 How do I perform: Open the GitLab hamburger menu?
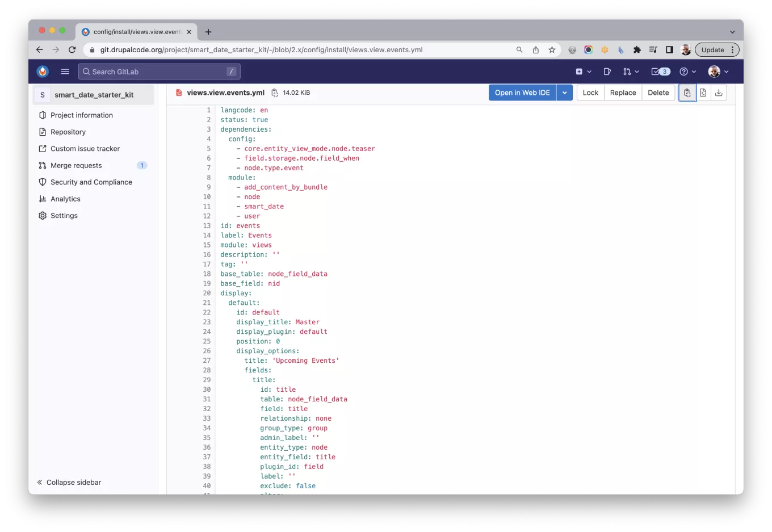65,72
